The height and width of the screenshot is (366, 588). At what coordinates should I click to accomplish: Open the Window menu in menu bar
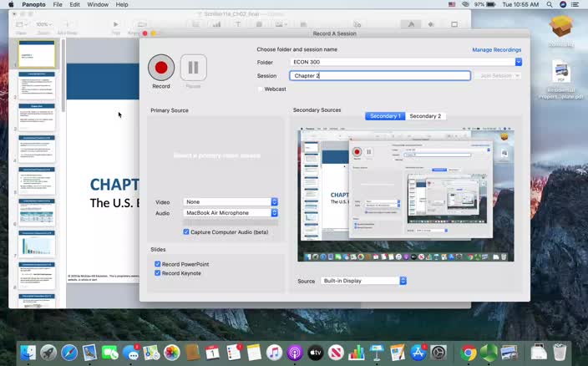tap(98, 4)
